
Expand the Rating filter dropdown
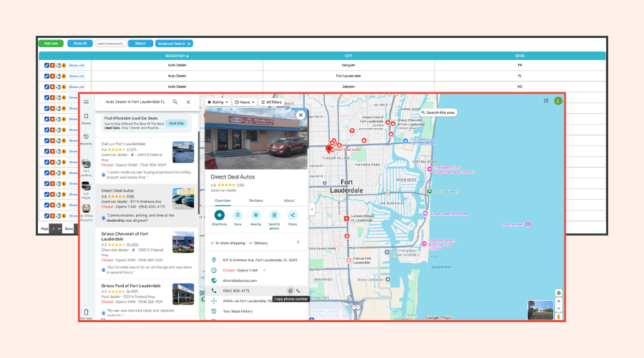[218, 102]
